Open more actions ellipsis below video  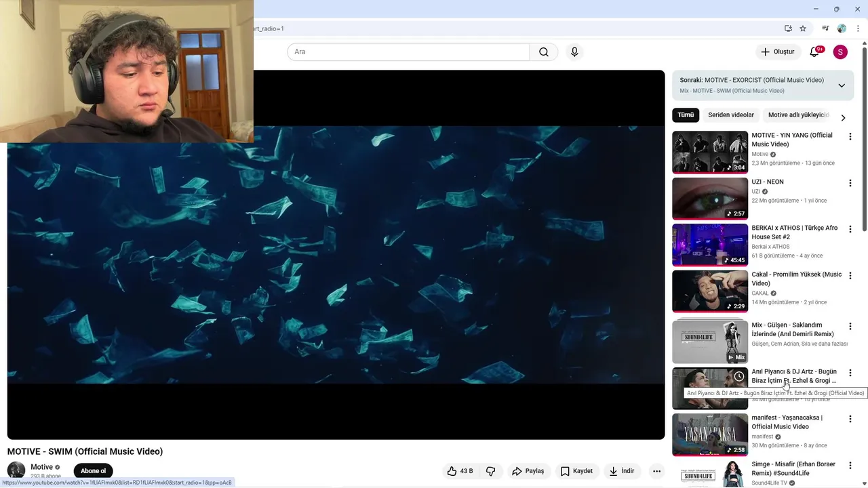pyautogui.click(x=656, y=471)
